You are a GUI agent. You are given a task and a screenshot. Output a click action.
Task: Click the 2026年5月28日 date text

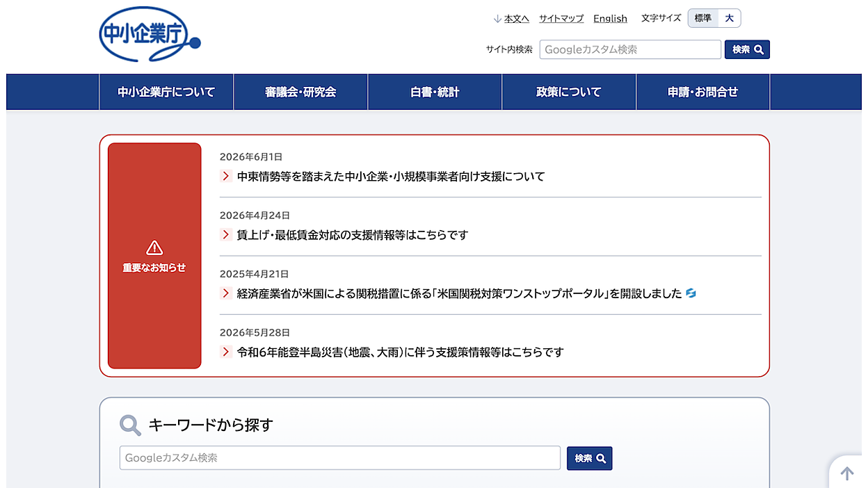255,332
